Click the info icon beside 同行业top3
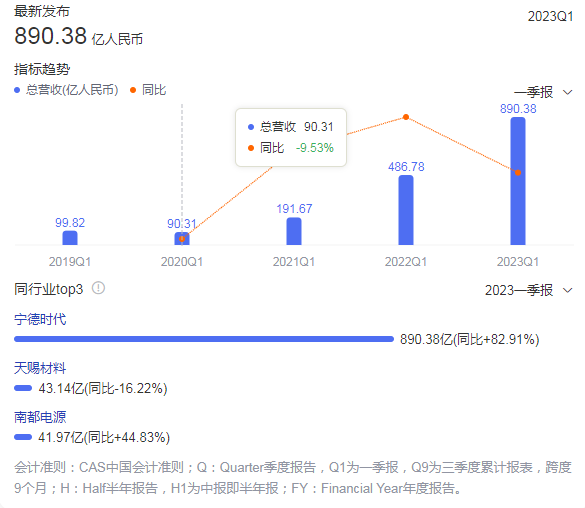 [98, 288]
